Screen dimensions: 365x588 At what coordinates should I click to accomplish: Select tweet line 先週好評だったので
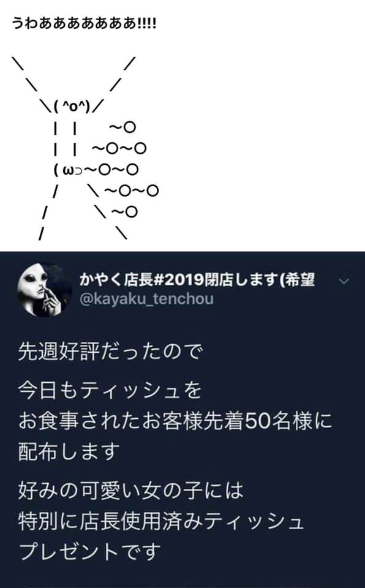coord(110,352)
